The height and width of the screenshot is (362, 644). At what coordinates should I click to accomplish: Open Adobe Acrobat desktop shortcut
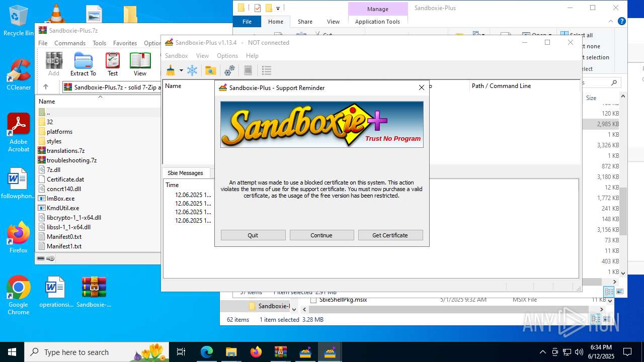(x=19, y=133)
